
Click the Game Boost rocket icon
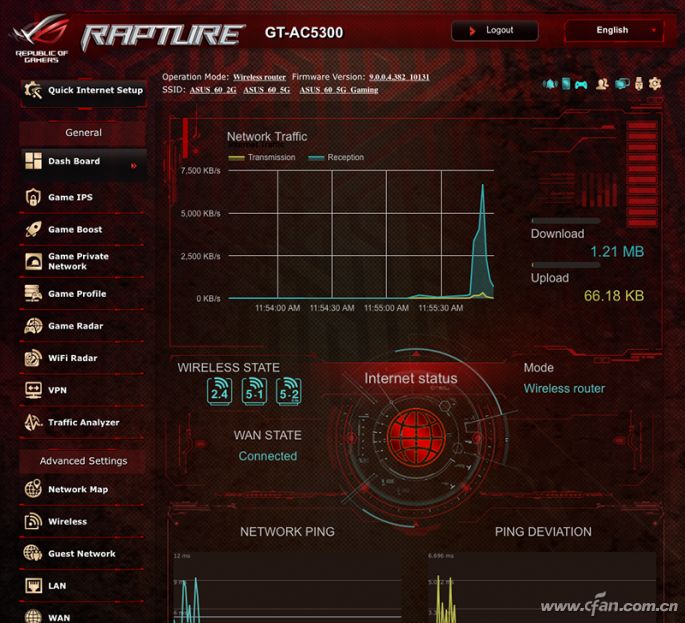33,229
